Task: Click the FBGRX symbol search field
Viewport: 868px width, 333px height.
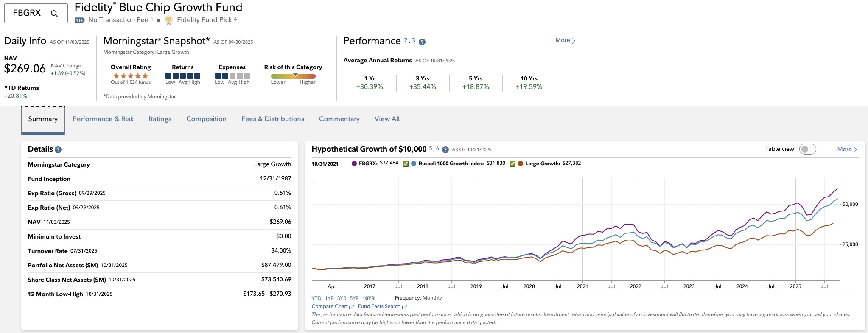Action: (28, 13)
